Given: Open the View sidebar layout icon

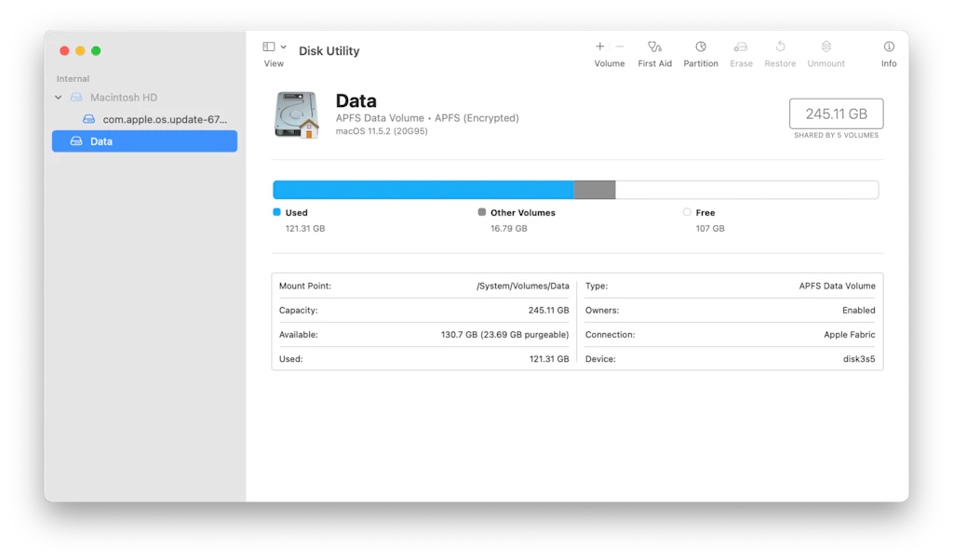Looking at the screenshot, I should click(x=269, y=47).
